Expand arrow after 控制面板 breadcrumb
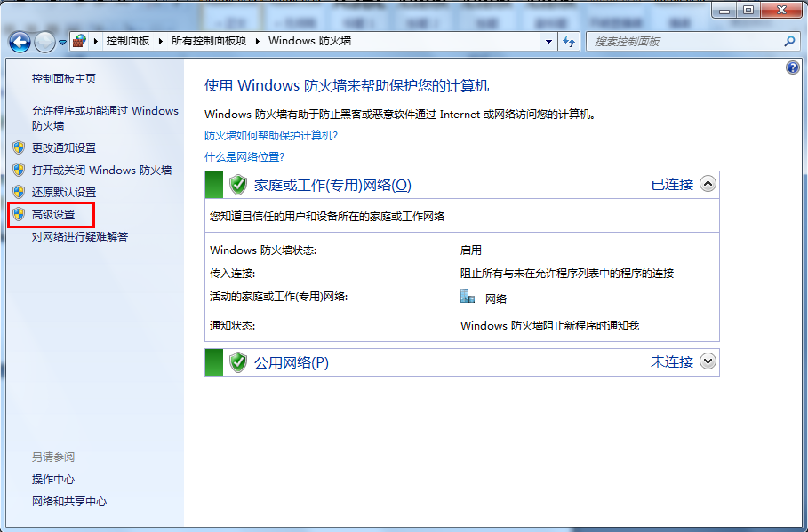The width and height of the screenshot is (808, 532). (x=160, y=41)
